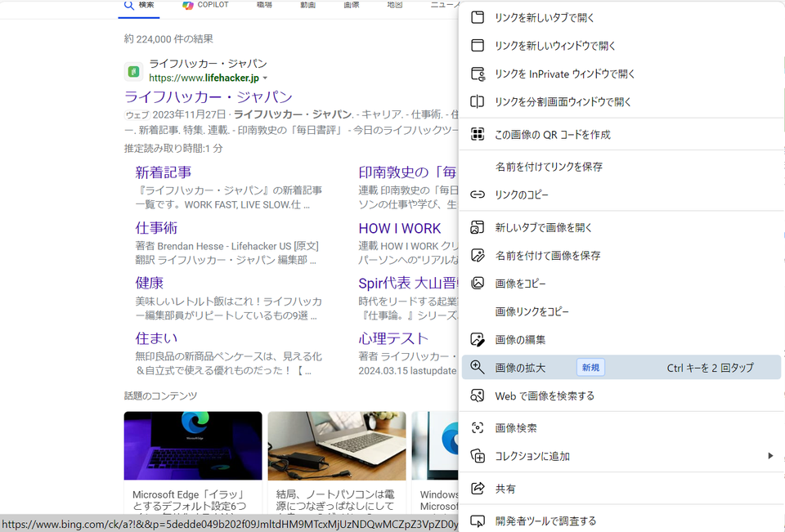Click the split screen window icon
This screenshot has height=532, width=785.
pyautogui.click(x=477, y=101)
